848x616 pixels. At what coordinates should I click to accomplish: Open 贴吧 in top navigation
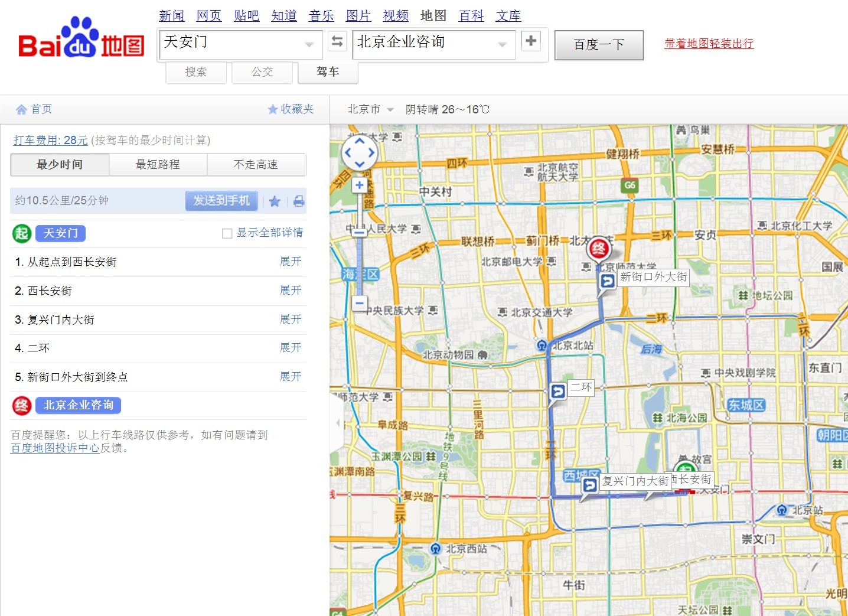point(247,16)
